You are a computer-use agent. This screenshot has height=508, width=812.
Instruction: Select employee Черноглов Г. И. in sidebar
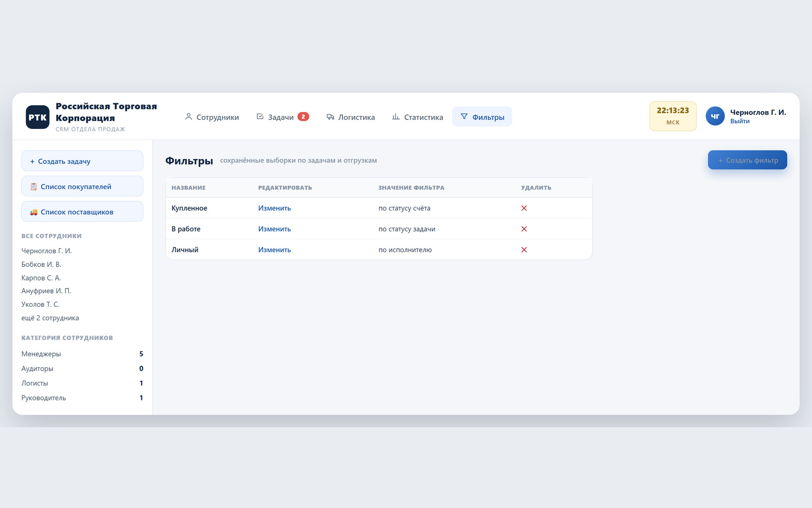[47, 251]
